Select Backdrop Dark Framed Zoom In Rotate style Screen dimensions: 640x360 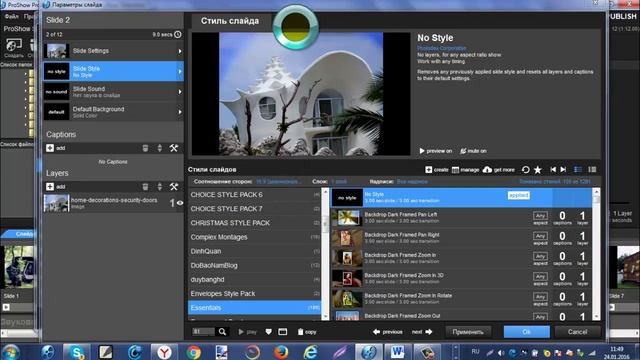coord(461,299)
